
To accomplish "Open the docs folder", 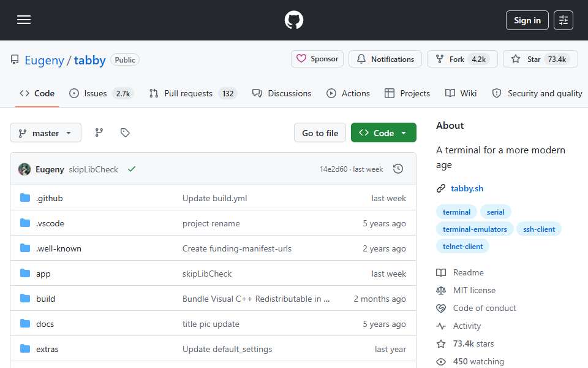I will click(45, 324).
